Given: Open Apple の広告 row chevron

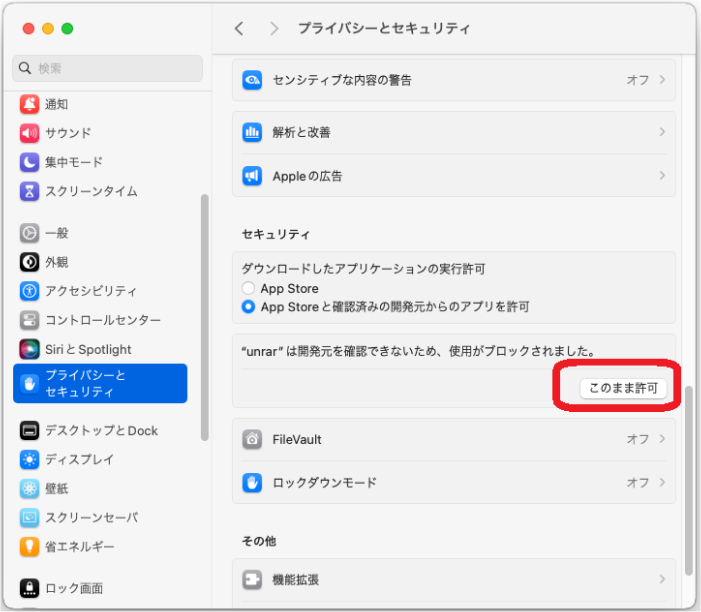Looking at the screenshot, I should pos(662,176).
